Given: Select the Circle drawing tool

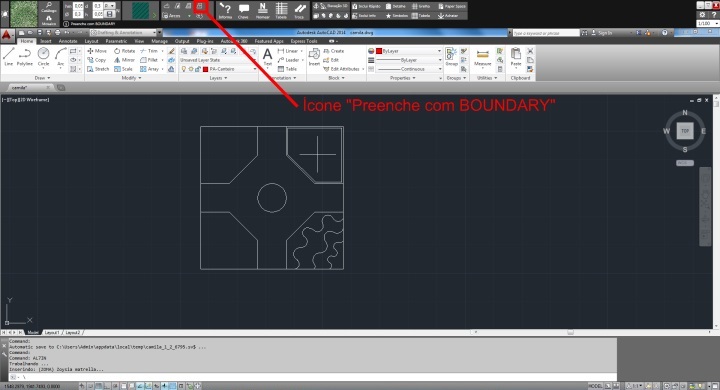Looking at the screenshot, I should pos(43,58).
